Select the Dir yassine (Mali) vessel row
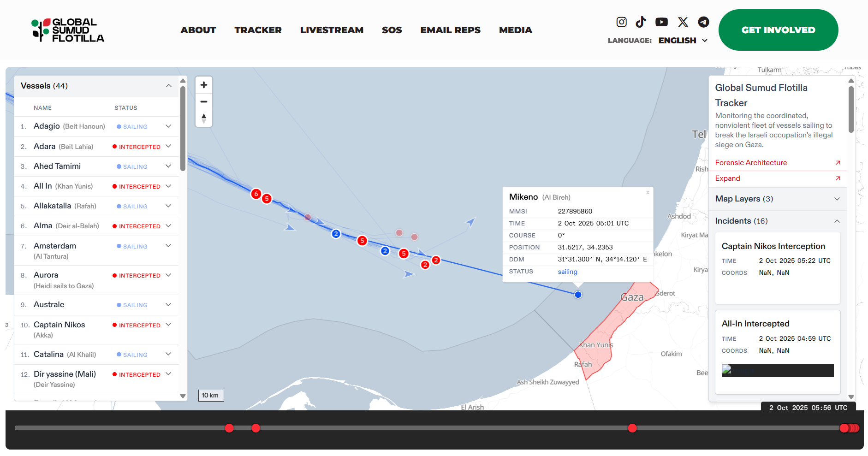868x456 pixels. [96, 379]
